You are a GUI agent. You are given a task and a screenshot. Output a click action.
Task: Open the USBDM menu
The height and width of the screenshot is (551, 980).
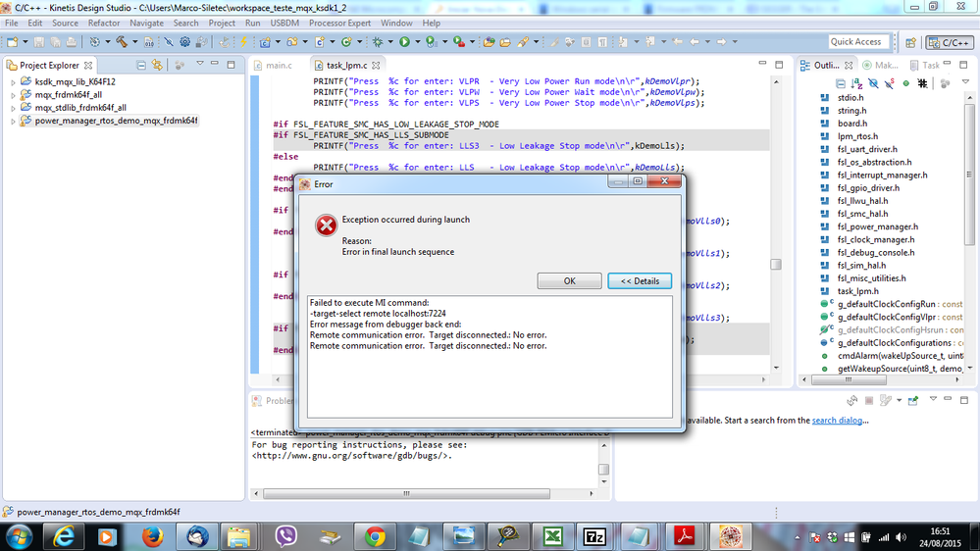point(284,24)
